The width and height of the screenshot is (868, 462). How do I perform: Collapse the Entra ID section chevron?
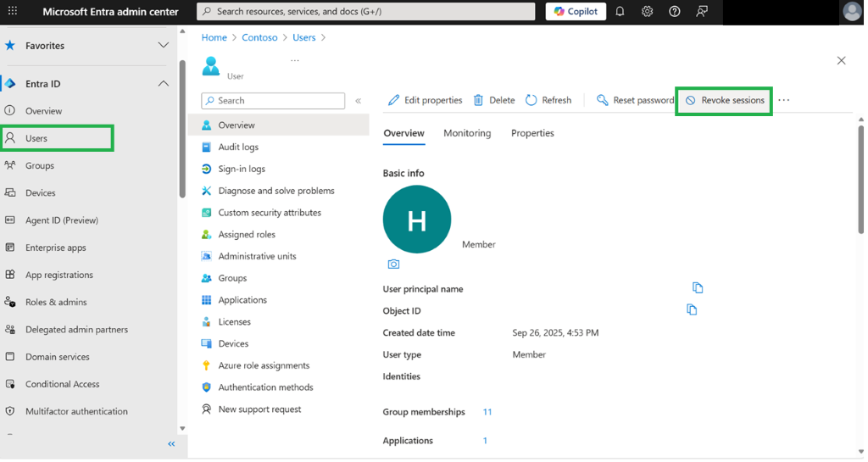click(164, 84)
